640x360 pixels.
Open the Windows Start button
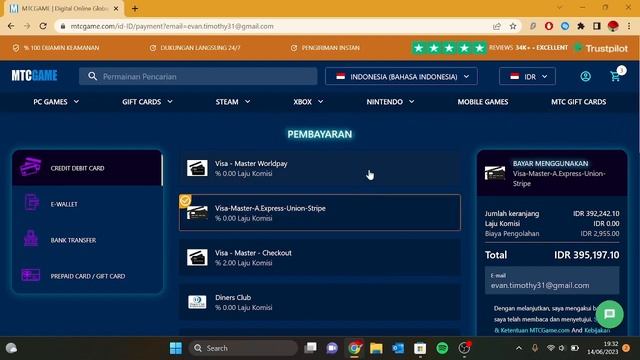pyautogui.click(x=176, y=348)
